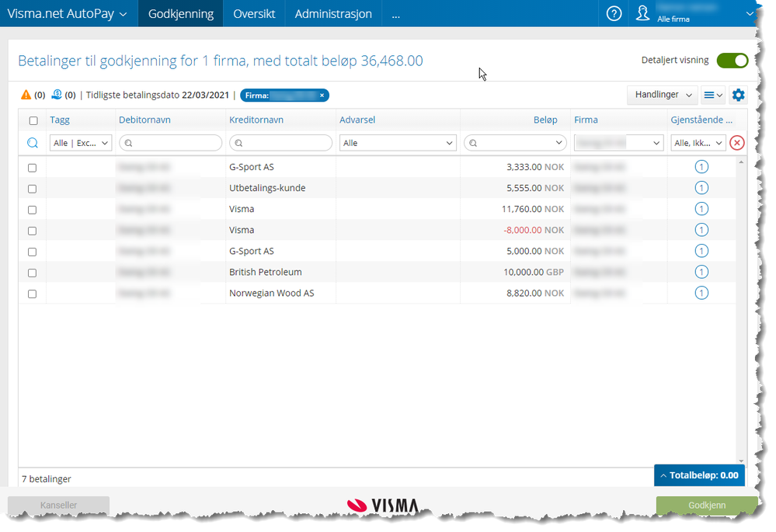Go to the Godkjenning tab
The width and height of the screenshot is (776, 532).
tap(181, 14)
